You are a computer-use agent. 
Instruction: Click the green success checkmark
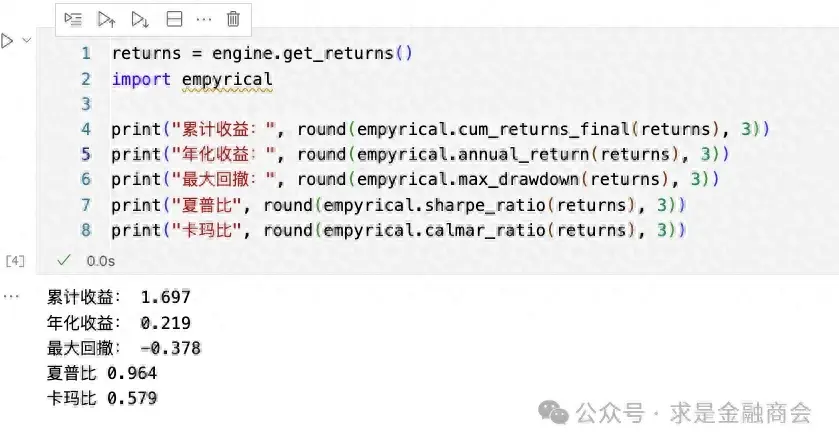64,260
